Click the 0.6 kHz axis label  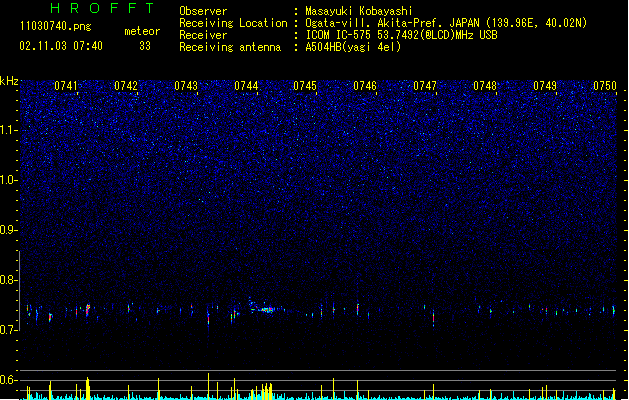tap(9, 380)
